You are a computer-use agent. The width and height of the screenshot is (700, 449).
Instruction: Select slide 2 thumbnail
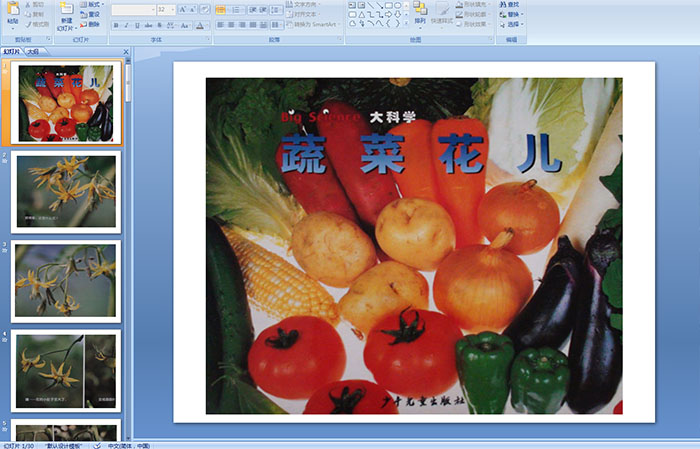click(66, 192)
